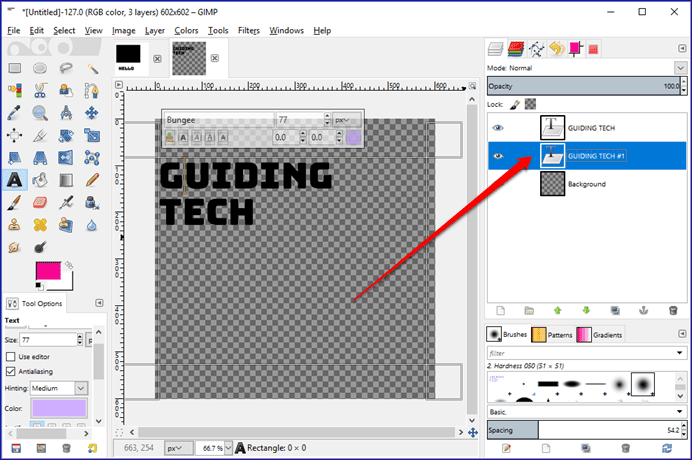
Task: Select the Heal tool
Action: pyautogui.click(x=40, y=225)
